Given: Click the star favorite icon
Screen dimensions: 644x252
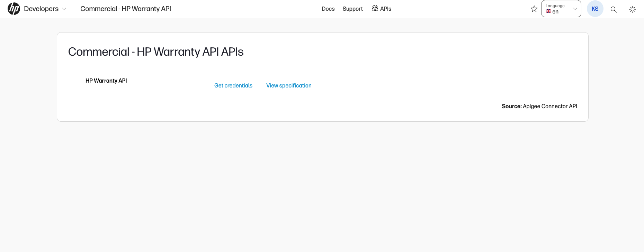Looking at the screenshot, I should click(x=534, y=9).
